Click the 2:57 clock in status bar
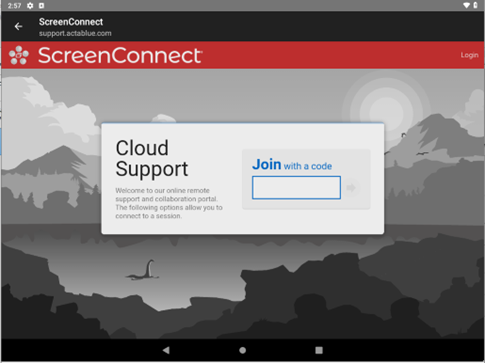The image size is (485, 363). coord(14,6)
